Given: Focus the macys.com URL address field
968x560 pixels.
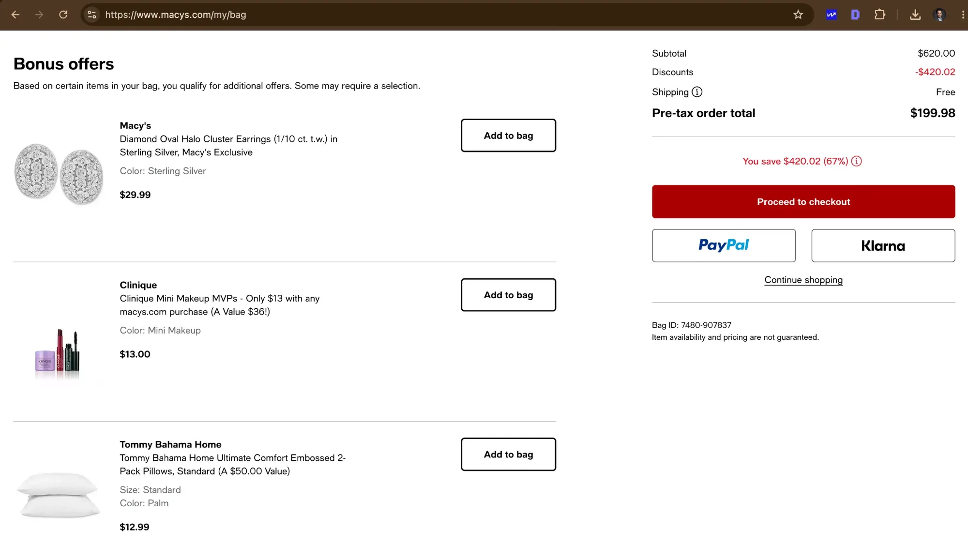Looking at the screenshot, I should [x=436, y=15].
